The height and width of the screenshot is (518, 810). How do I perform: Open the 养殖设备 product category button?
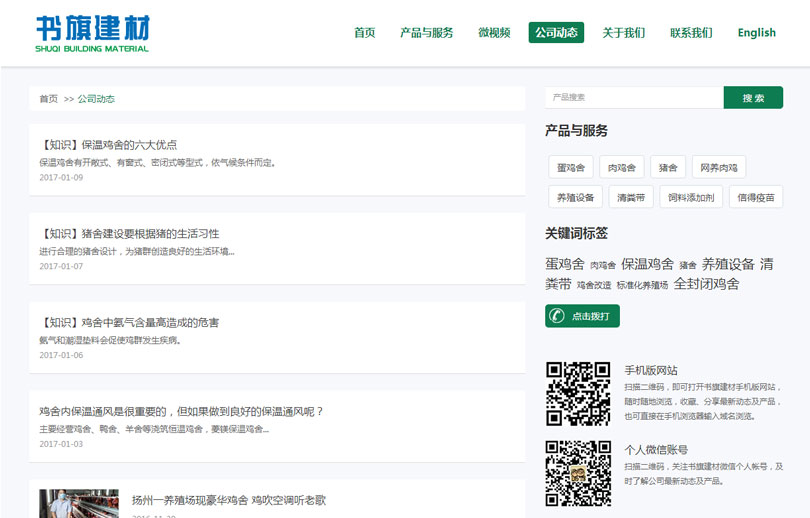(x=575, y=197)
